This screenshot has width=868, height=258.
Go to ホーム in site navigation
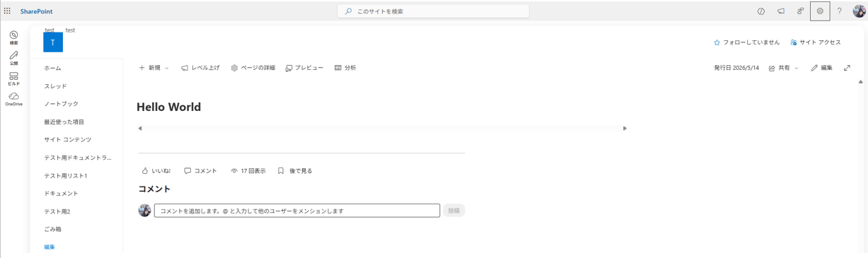click(x=52, y=68)
